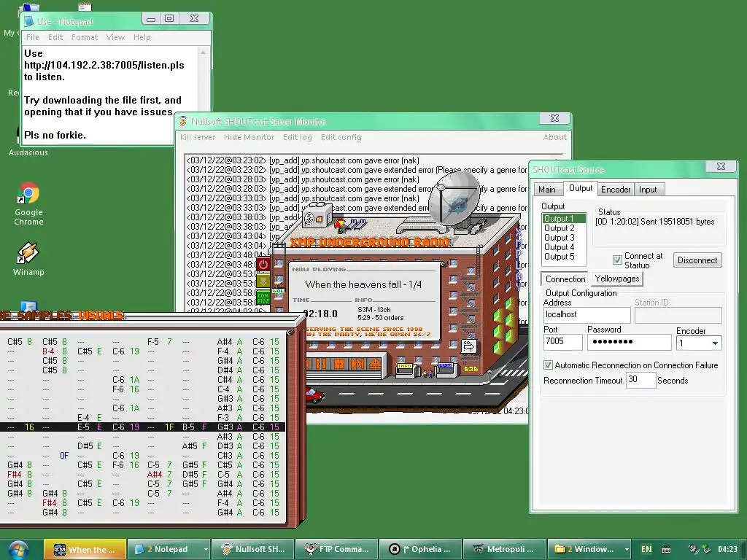Click the corner arrow on XMPlay info panel
The height and width of the screenshot is (560, 747).
coord(444,263)
